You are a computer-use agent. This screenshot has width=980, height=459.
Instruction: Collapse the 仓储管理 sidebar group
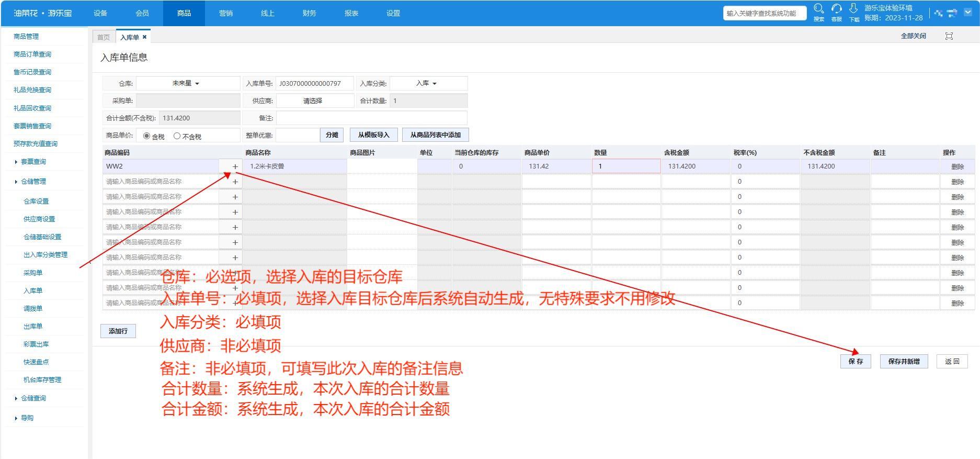point(33,182)
